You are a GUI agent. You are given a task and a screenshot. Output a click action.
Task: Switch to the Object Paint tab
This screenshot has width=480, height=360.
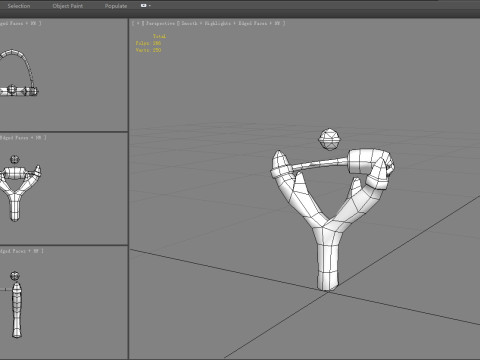coord(68,6)
